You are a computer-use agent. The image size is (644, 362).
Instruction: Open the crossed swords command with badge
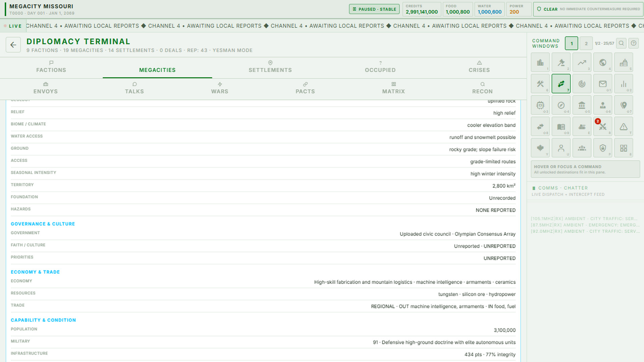click(x=602, y=127)
